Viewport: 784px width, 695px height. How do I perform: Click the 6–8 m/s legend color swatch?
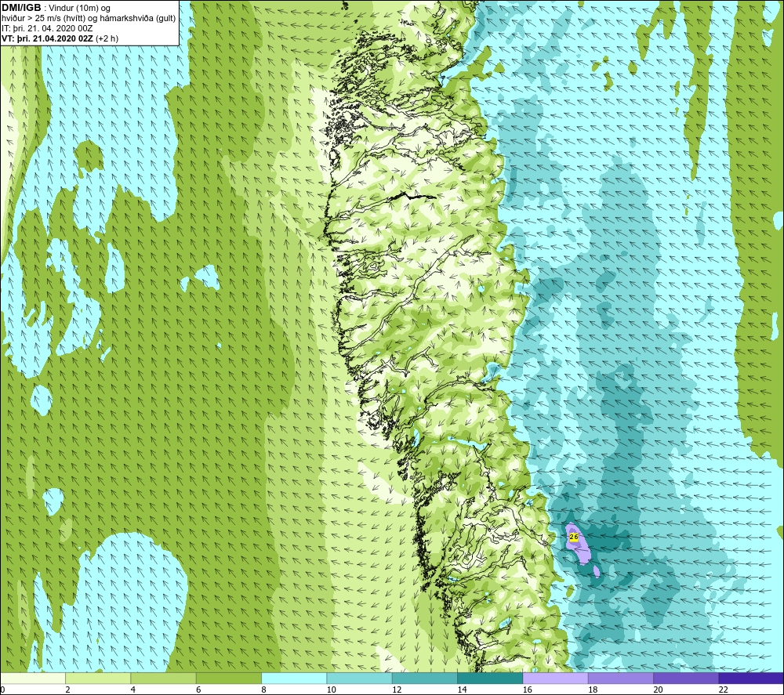click(x=229, y=678)
